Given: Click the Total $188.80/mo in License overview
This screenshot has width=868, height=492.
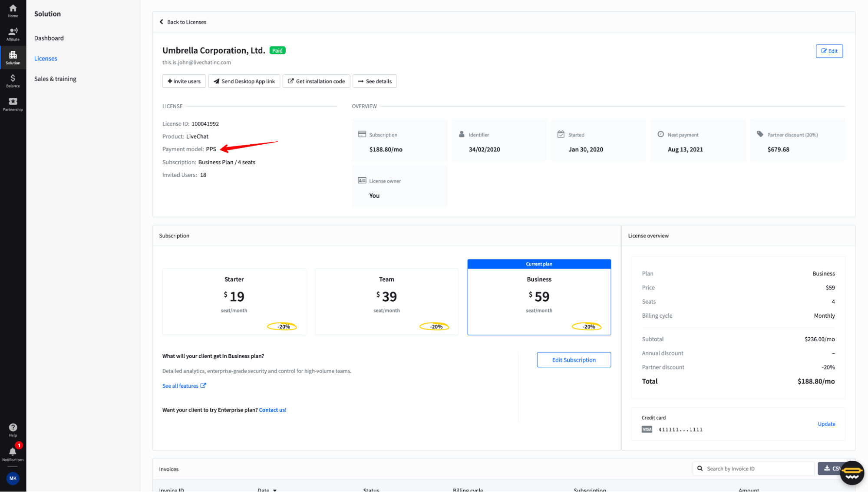Looking at the screenshot, I should [x=816, y=381].
